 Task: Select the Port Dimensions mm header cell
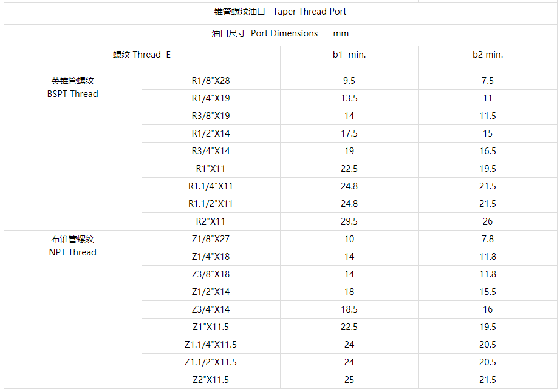tap(281, 35)
